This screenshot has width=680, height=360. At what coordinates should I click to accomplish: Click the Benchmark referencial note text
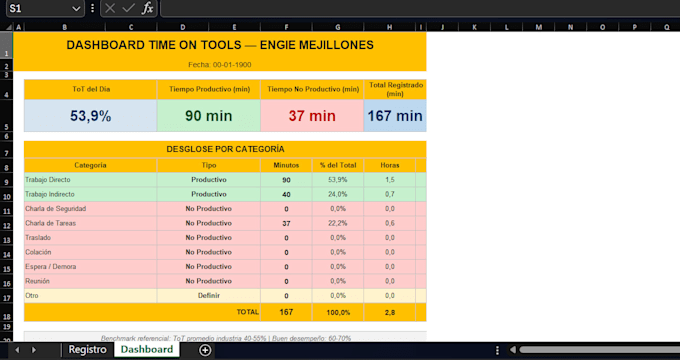(x=226, y=338)
